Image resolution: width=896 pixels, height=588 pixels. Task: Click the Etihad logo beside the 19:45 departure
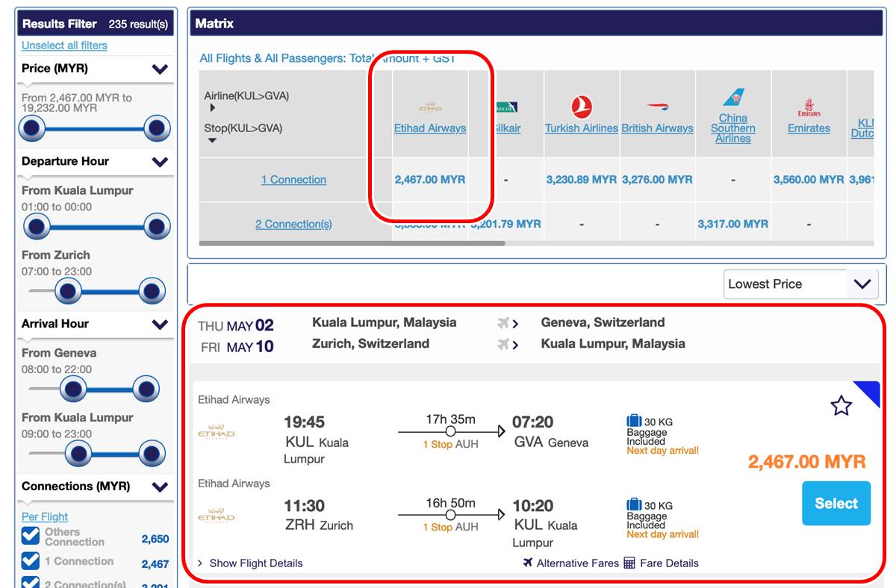click(216, 433)
